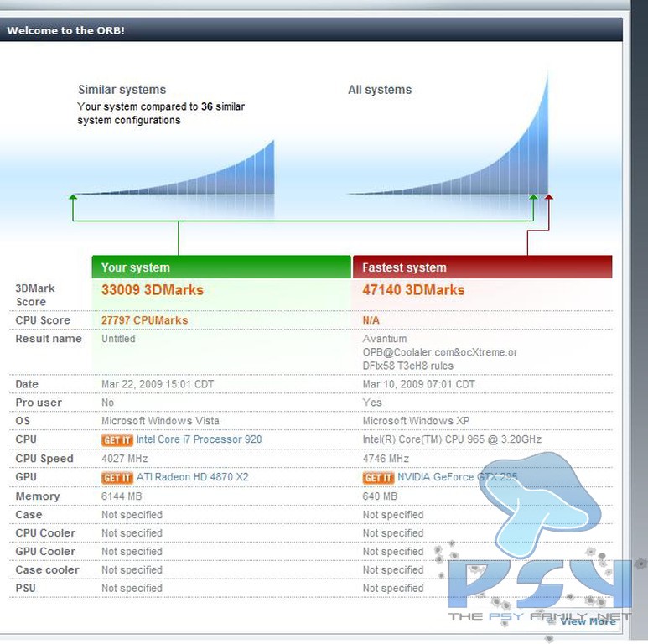
Task: Click the Intel(R) Core(TM) CPU 965 text
Action: [452, 439]
